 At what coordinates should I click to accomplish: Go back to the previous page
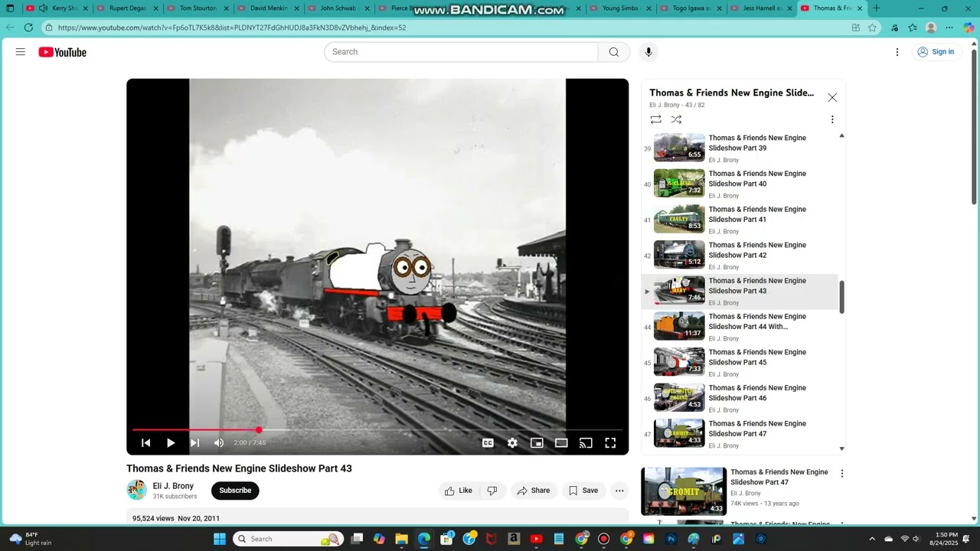click(10, 28)
